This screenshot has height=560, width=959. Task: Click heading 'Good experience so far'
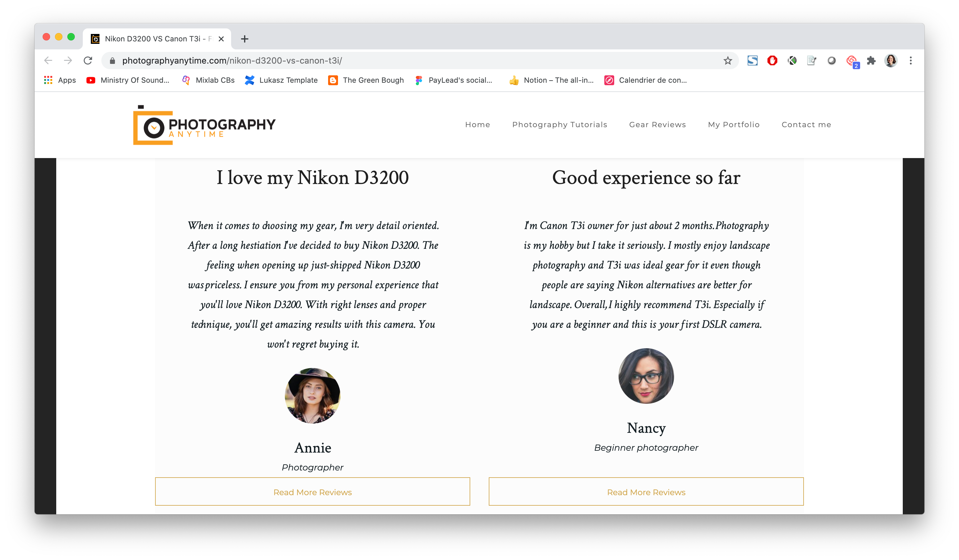click(x=646, y=178)
